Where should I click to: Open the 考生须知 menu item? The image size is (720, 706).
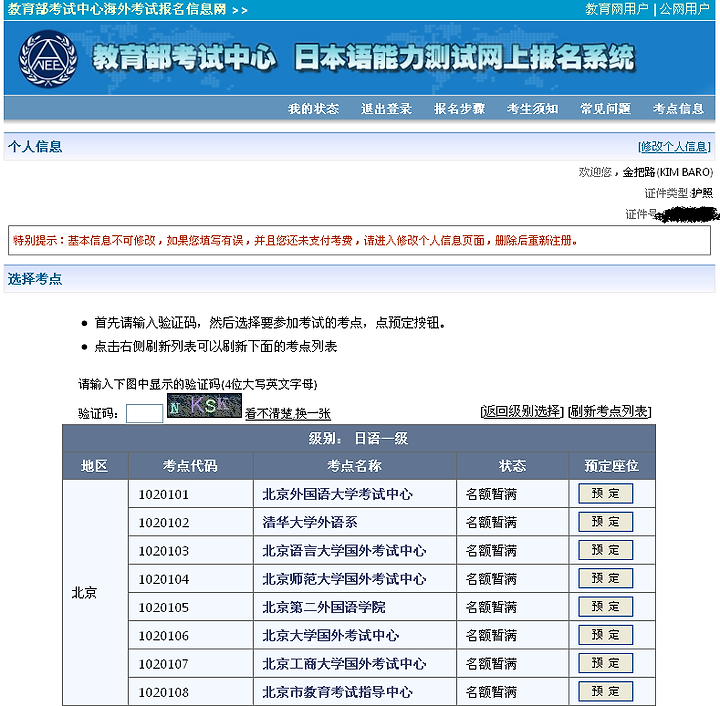532,109
